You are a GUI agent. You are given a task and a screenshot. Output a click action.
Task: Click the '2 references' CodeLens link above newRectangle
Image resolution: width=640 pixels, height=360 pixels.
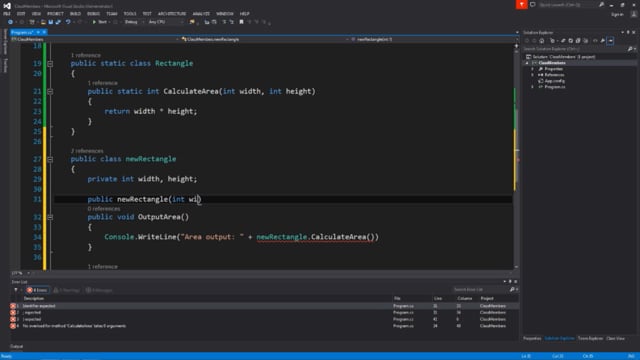87,151
